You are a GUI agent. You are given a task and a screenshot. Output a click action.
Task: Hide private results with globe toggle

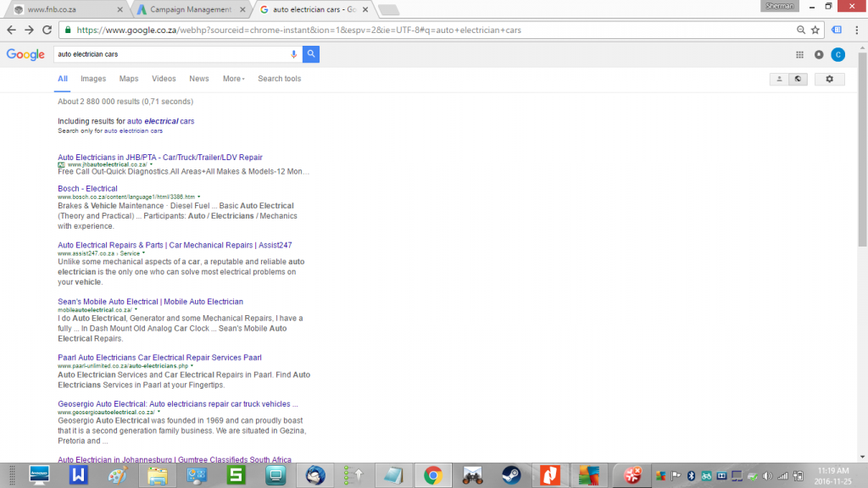(798, 79)
